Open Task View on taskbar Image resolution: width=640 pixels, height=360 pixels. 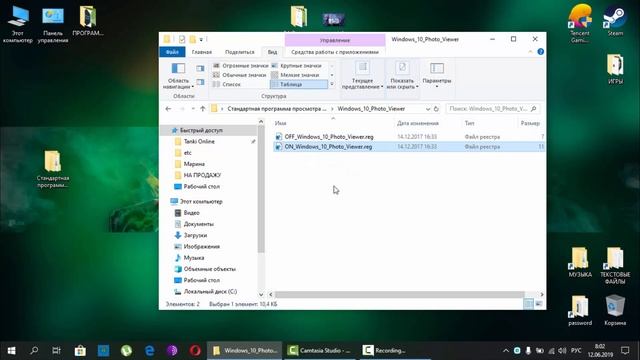[x=57, y=350]
